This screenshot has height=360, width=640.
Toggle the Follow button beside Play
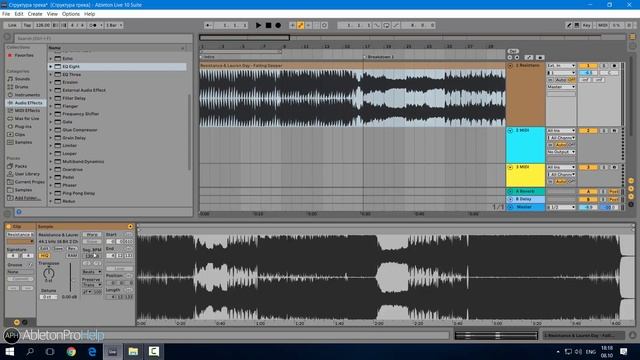(209, 25)
